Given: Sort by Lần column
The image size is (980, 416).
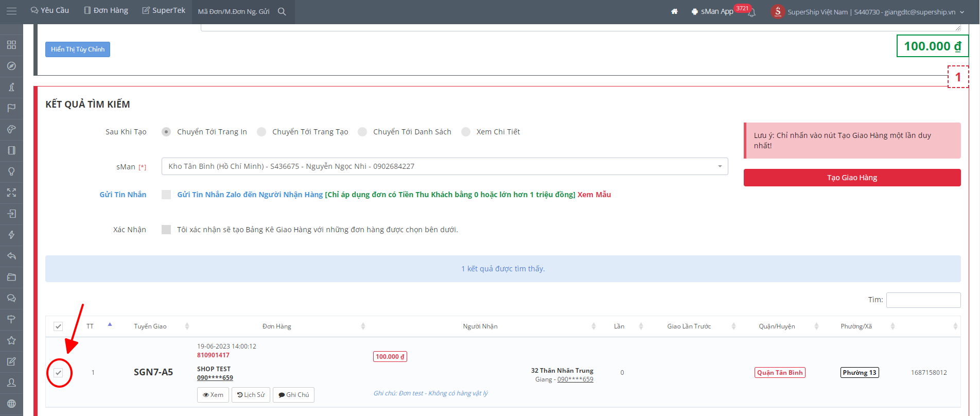Looking at the screenshot, I should point(619,326).
